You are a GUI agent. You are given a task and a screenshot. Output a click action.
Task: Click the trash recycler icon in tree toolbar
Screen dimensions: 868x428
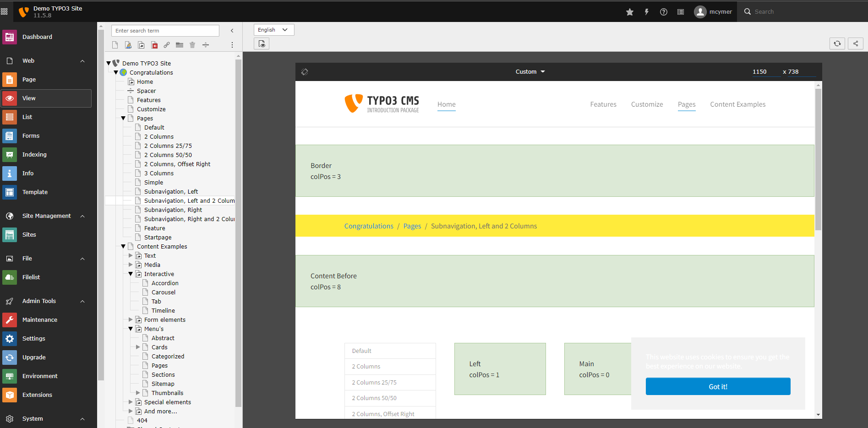(x=192, y=45)
